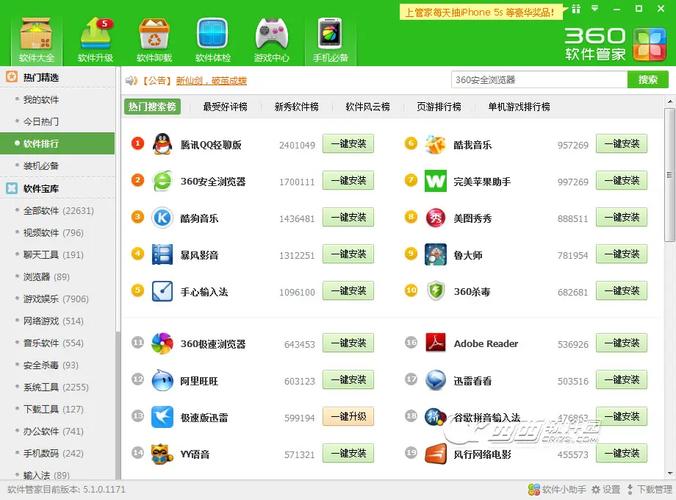
Task: Select 视频软件 category in sidebar
Action: 52,233
